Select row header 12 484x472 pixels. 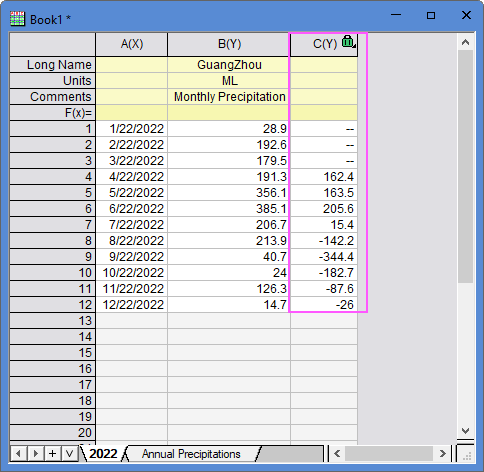(53, 305)
